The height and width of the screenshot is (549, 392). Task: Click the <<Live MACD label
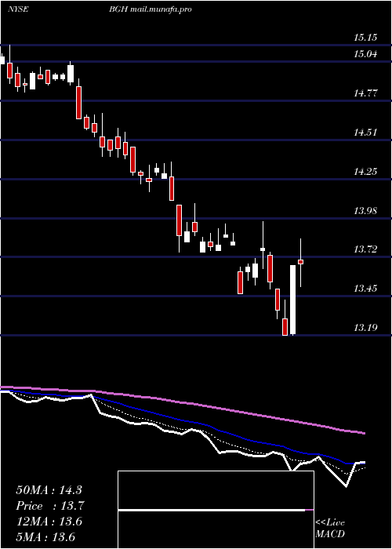[x=330, y=528]
